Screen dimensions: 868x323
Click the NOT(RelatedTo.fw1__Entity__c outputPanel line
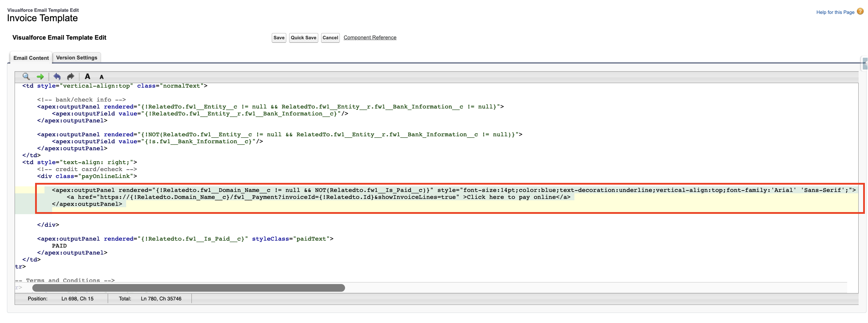[280, 135]
